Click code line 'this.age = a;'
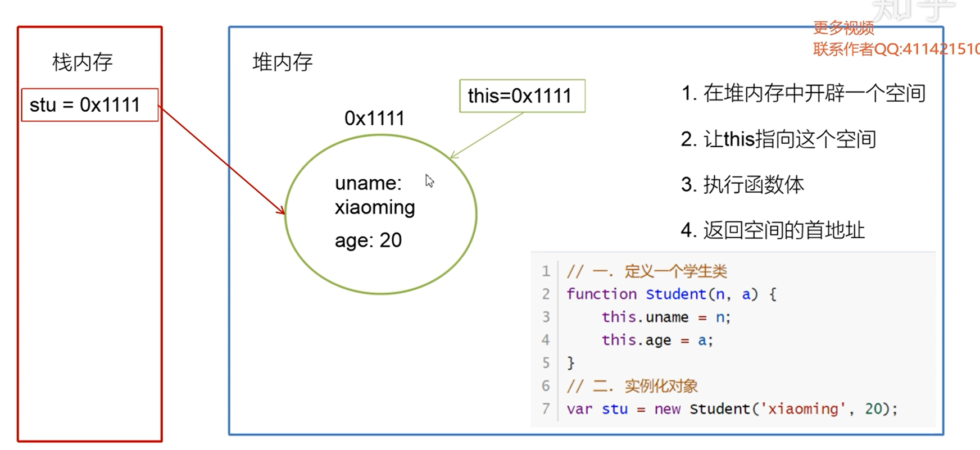Image resolution: width=980 pixels, height=450 pixels. (x=657, y=340)
